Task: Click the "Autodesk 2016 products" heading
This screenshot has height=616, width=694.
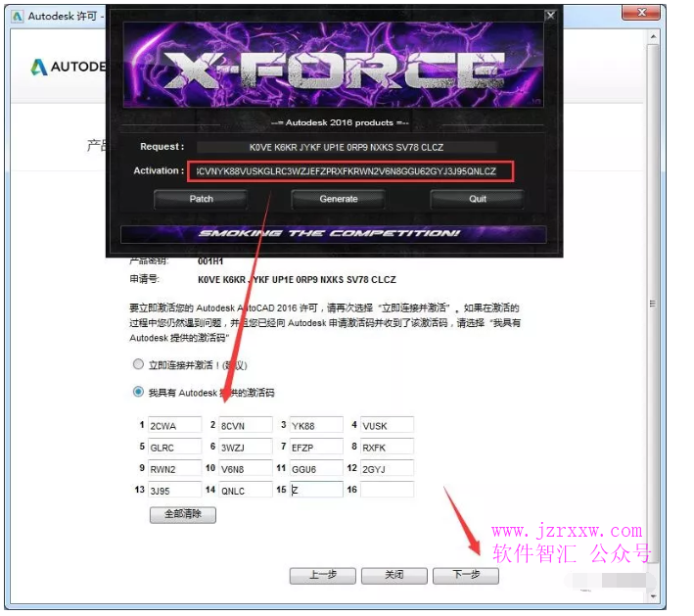Action: [x=340, y=122]
